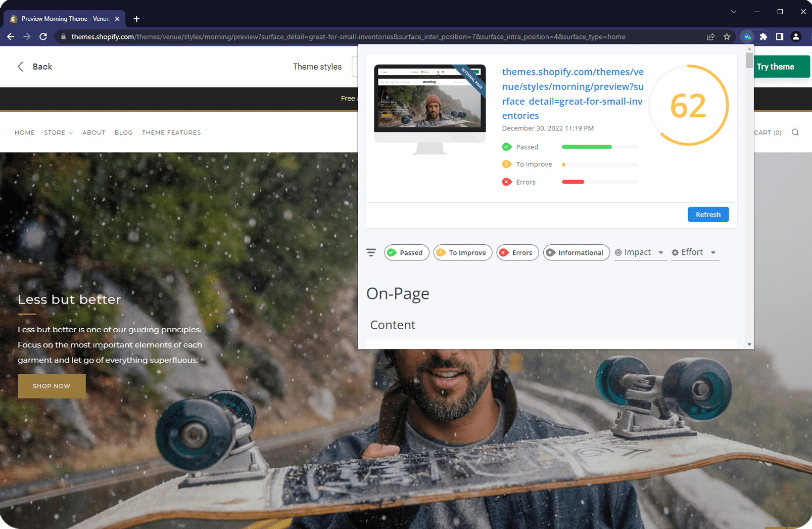
Task: Toggle the Errors filter chip
Action: 518,252
